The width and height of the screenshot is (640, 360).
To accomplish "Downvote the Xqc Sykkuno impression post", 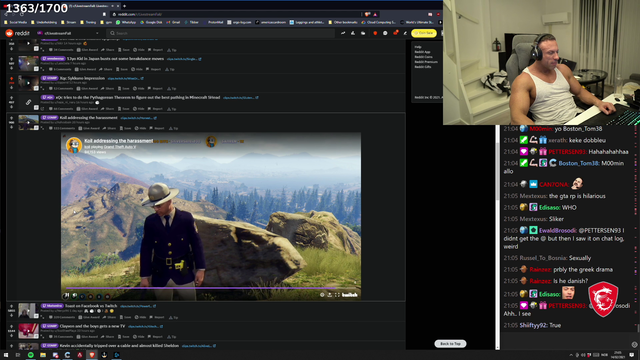I will (x=11, y=87).
